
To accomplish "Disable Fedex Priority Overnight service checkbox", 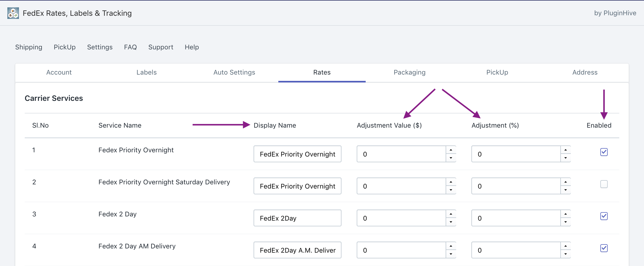I will coord(604,152).
